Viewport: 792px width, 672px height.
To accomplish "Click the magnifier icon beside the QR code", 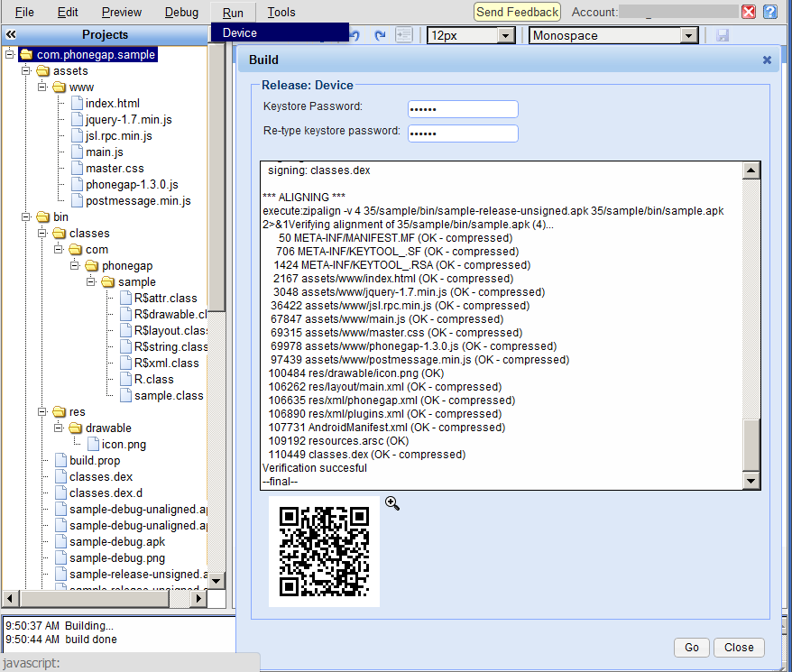I will (x=392, y=503).
